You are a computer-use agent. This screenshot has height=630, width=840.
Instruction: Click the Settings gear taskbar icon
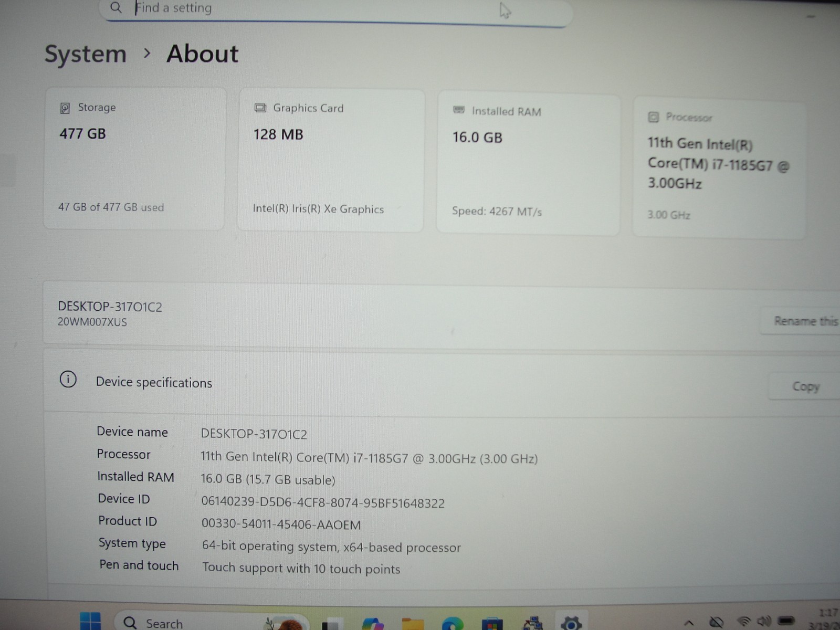[571, 623]
